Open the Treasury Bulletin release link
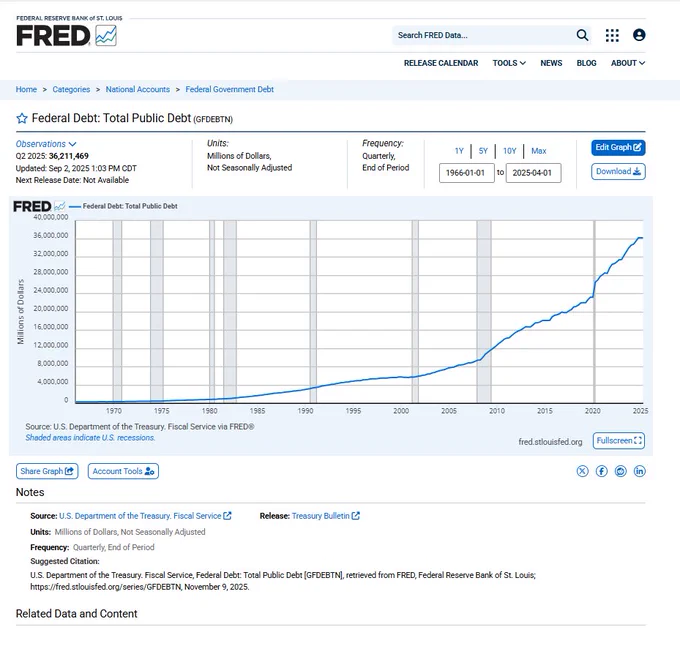This screenshot has height=646, width=680. [x=325, y=516]
